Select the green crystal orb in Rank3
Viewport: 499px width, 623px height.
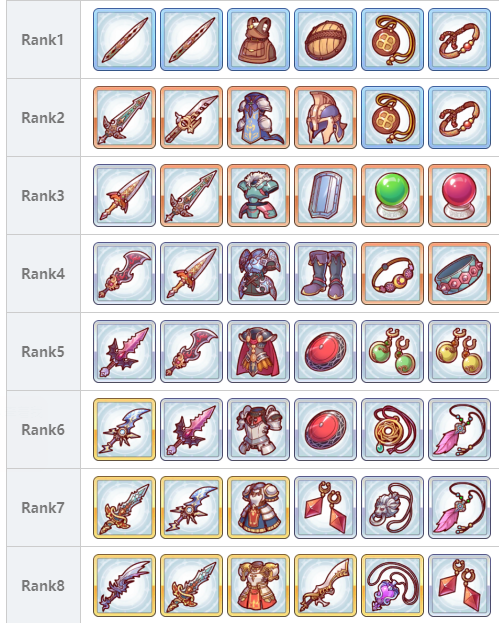393,195
